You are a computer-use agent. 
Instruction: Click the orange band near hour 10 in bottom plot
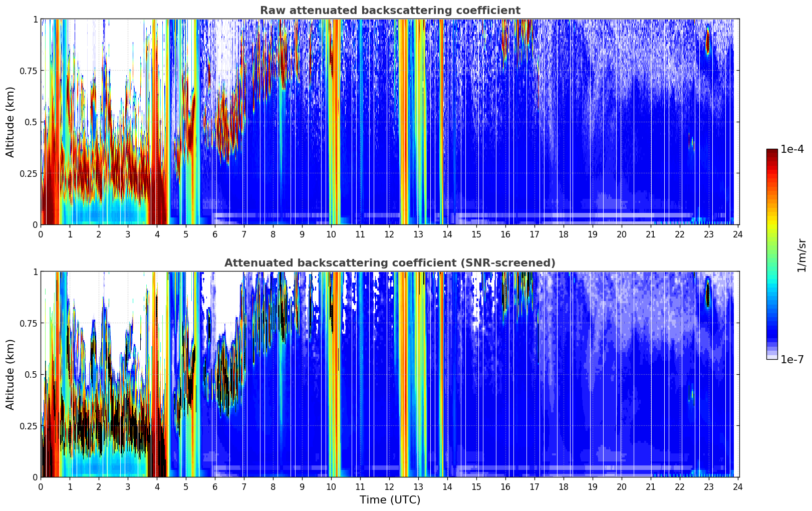335,374
